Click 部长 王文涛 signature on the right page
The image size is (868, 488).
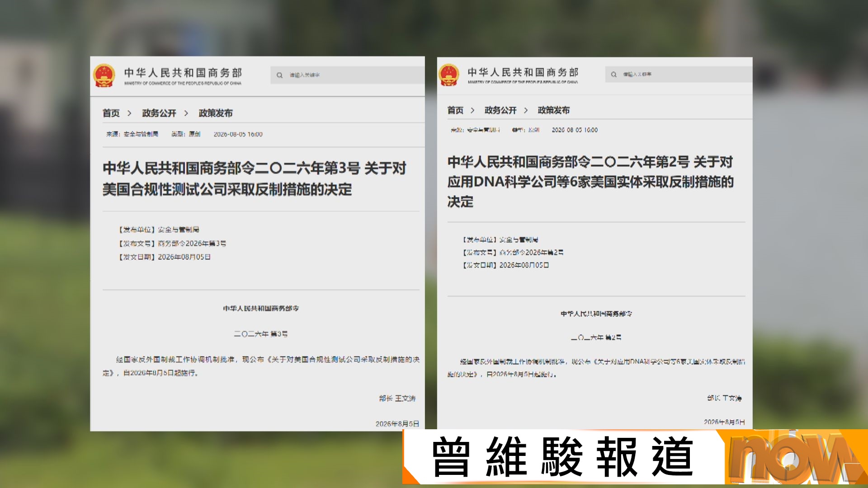724,398
